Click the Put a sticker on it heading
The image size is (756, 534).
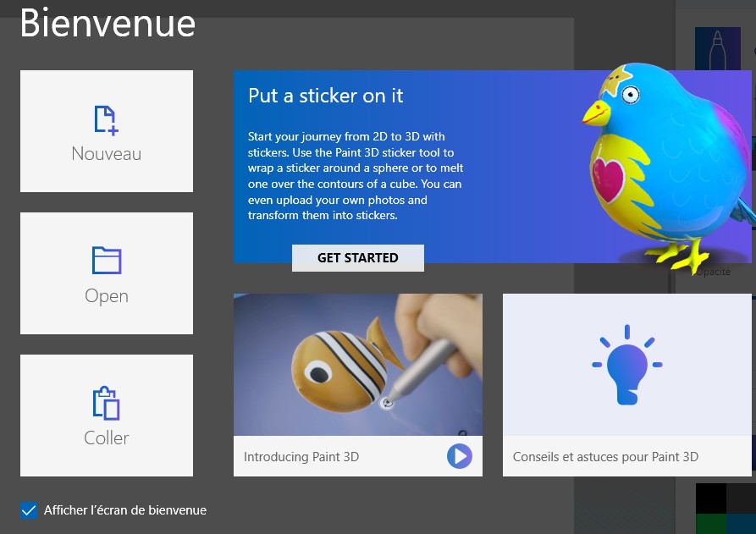click(325, 96)
